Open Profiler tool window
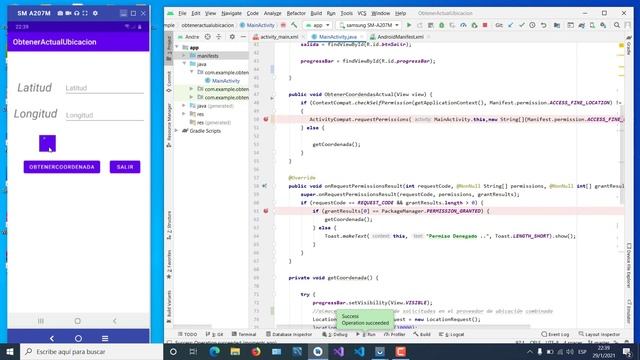Viewport: 640px width, 360px height. pyautogui.click(x=395, y=334)
